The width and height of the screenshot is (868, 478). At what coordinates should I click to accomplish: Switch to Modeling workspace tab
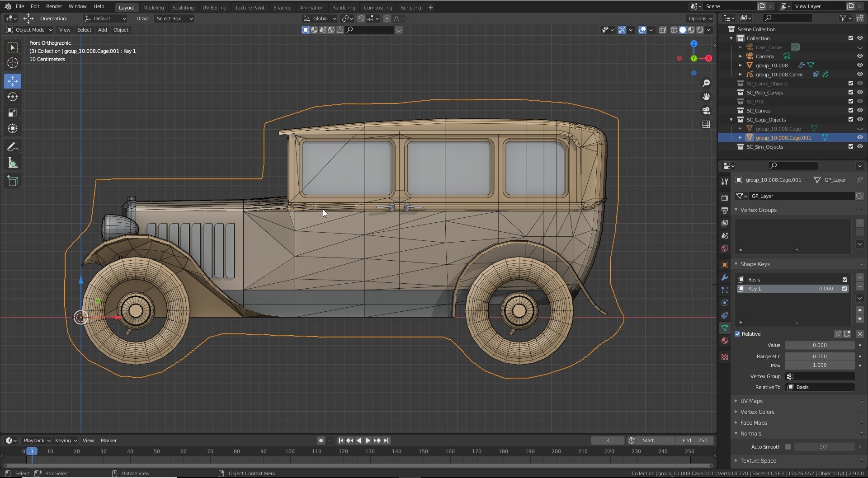tap(153, 8)
